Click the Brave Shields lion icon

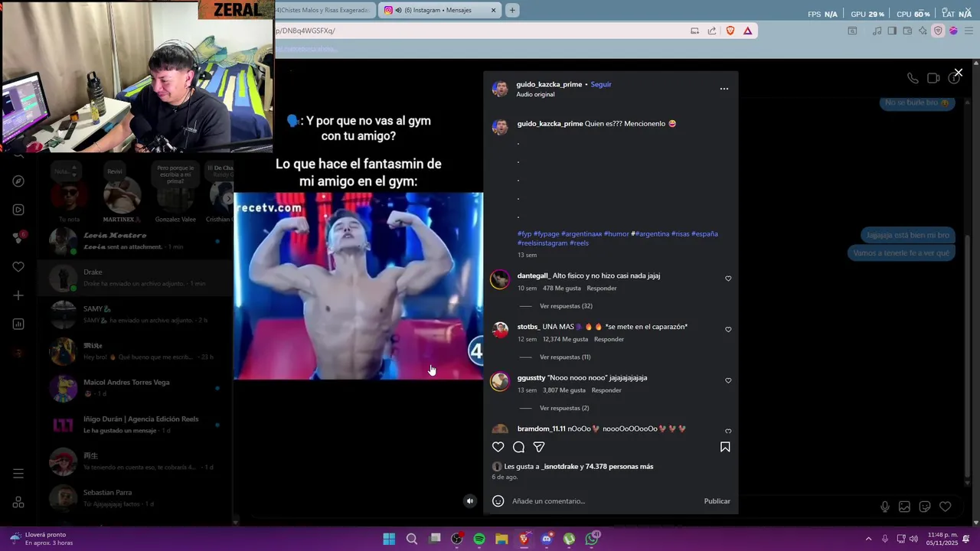tap(730, 31)
